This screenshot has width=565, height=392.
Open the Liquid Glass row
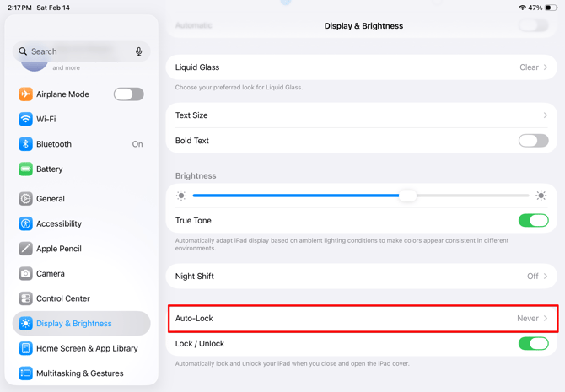(362, 67)
